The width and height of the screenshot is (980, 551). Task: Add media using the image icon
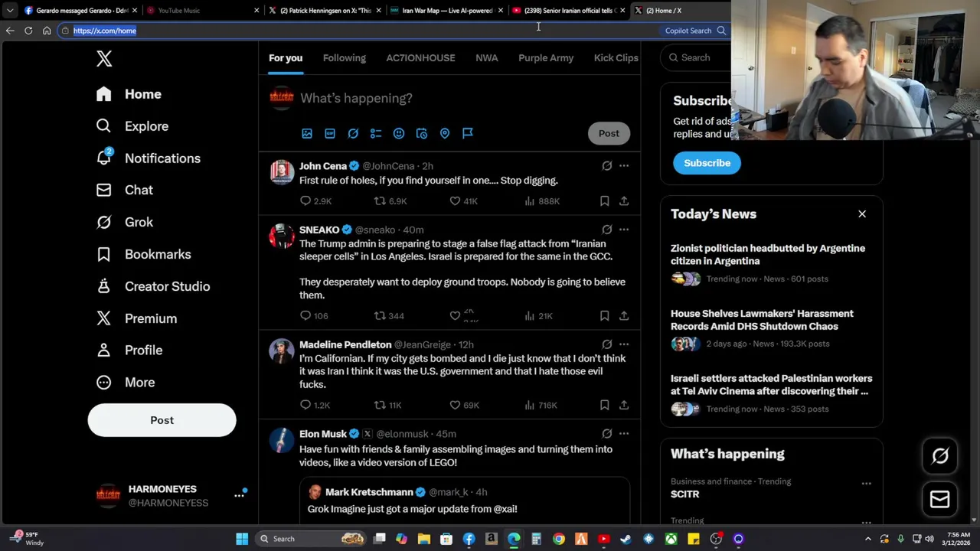(x=307, y=133)
